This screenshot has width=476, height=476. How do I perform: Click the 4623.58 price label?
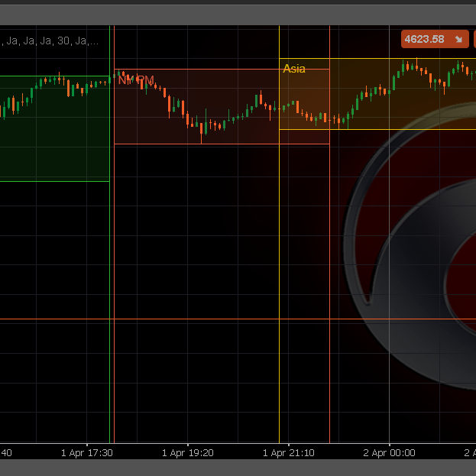tap(425, 39)
